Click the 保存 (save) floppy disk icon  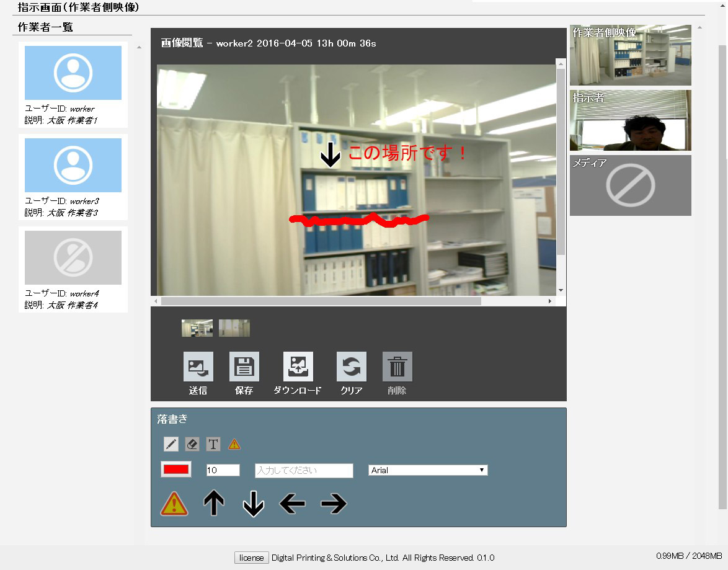coord(244,367)
